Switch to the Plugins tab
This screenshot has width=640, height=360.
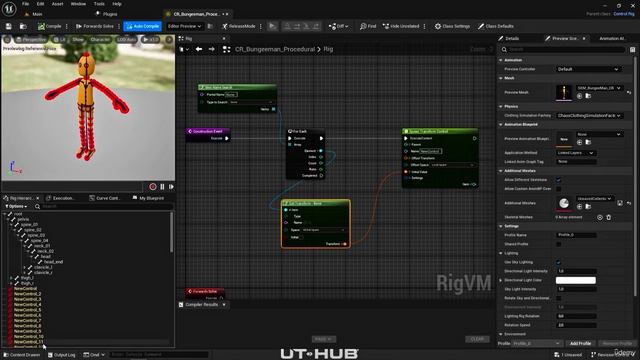point(107,14)
